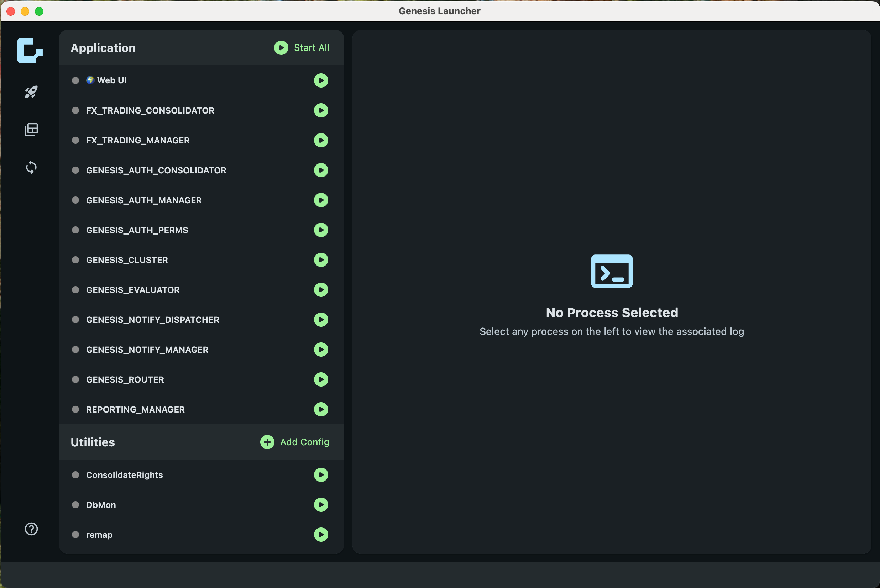Select GENESIS_EVALUATOR process name
Image resolution: width=880 pixels, height=588 pixels.
pos(133,289)
